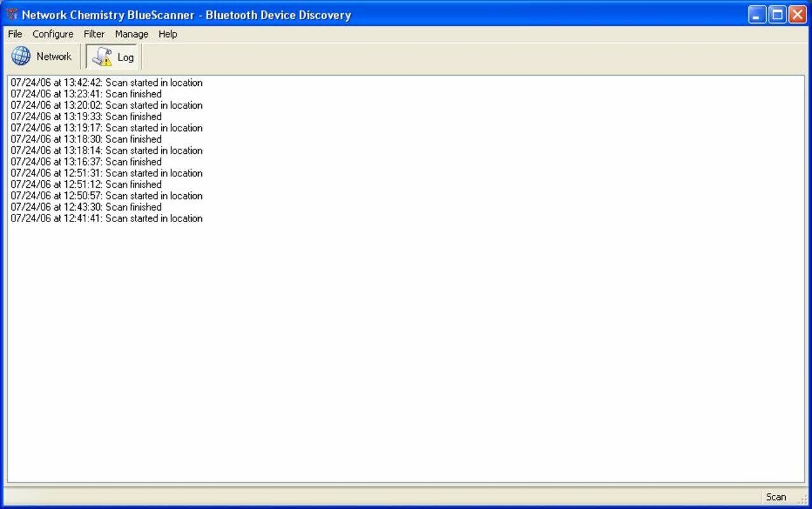812x509 pixels.
Task: Select log entry 13:20:02 Scan started in location
Action: (106, 106)
